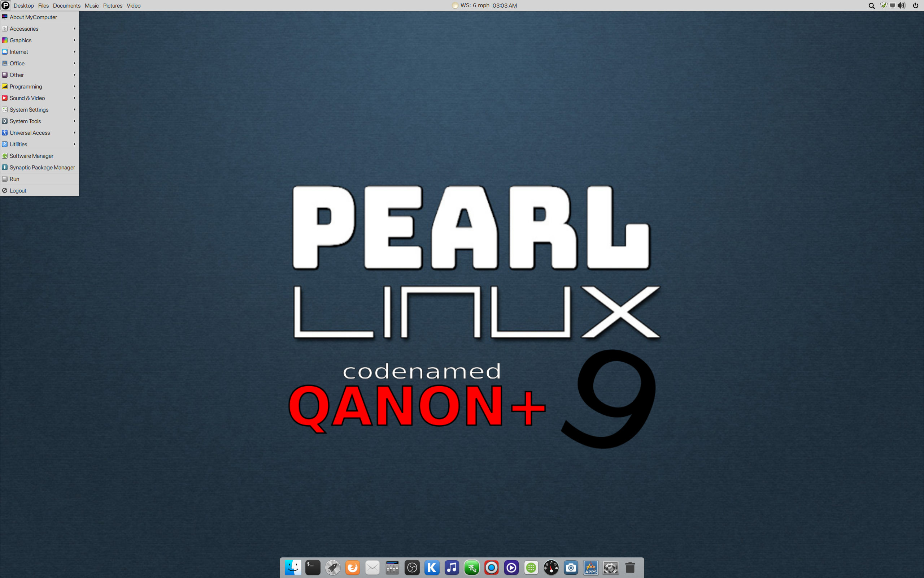Open the Universal Access menu entry
Image resolution: width=924 pixels, height=578 pixels.
coord(39,133)
